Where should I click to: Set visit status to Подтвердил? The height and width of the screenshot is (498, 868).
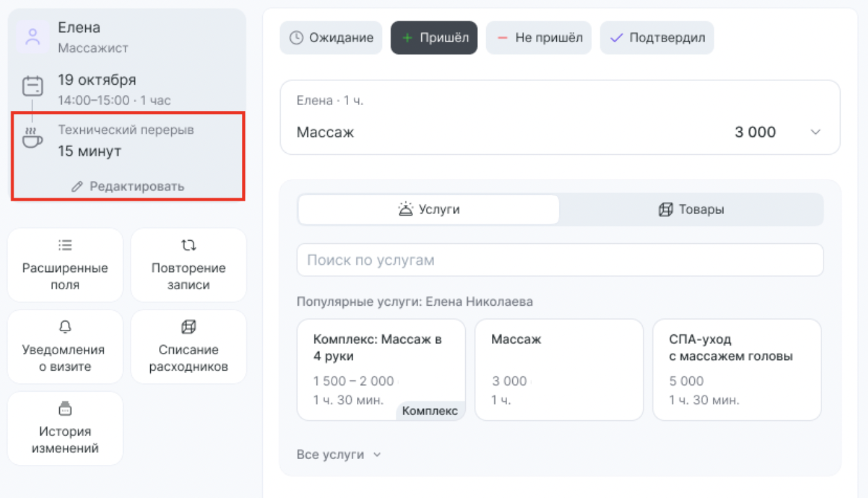coord(657,38)
